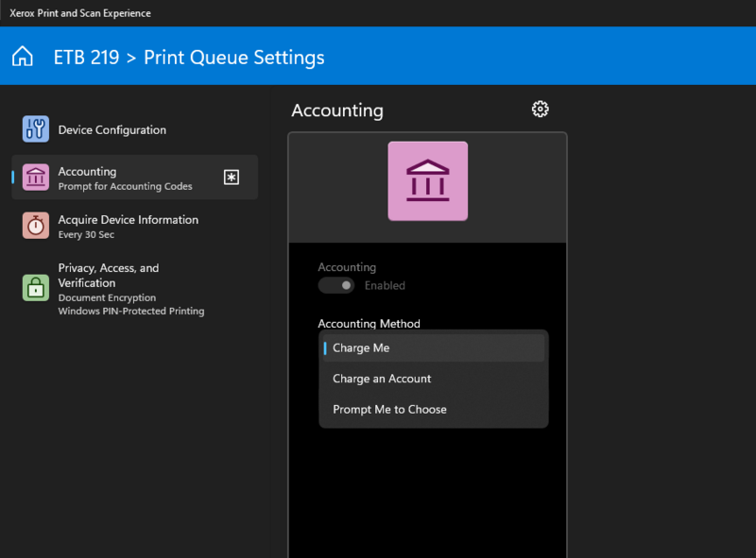
Task: Click the Accounting bank icon in sidebar
Action: tap(36, 178)
